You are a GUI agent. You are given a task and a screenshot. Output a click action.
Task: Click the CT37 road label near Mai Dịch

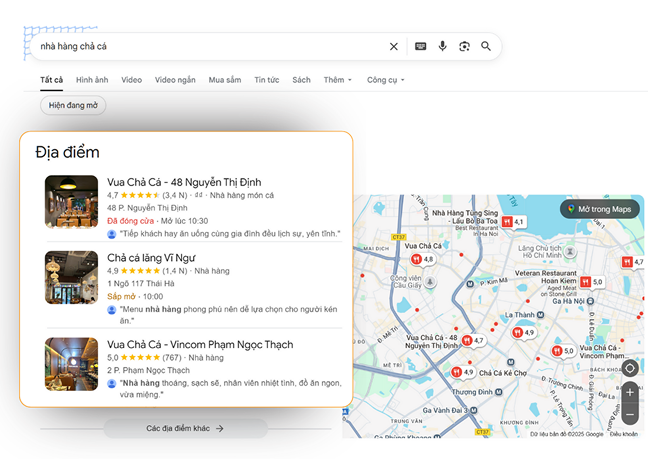pyautogui.click(x=398, y=237)
